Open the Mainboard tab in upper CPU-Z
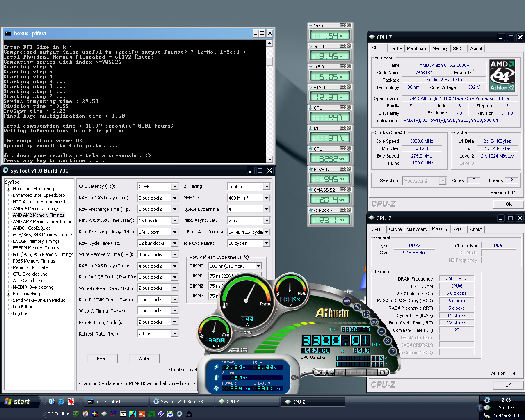The width and height of the screenshot is (525, 420). [417, 48]
